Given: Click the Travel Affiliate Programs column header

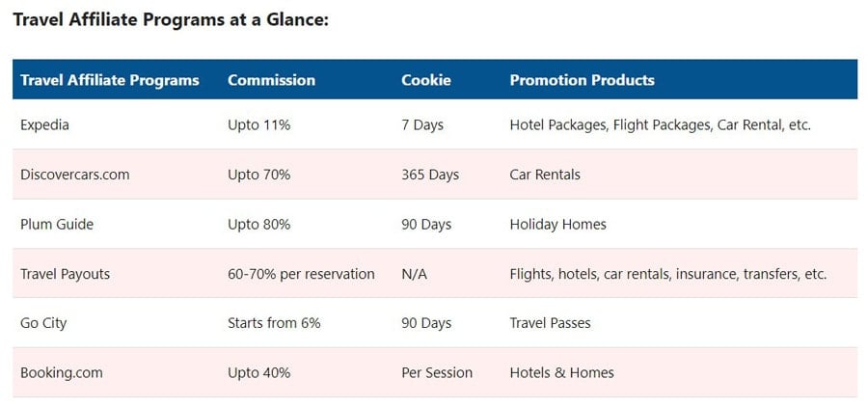Looking at the screenshot, I should 110,80.
